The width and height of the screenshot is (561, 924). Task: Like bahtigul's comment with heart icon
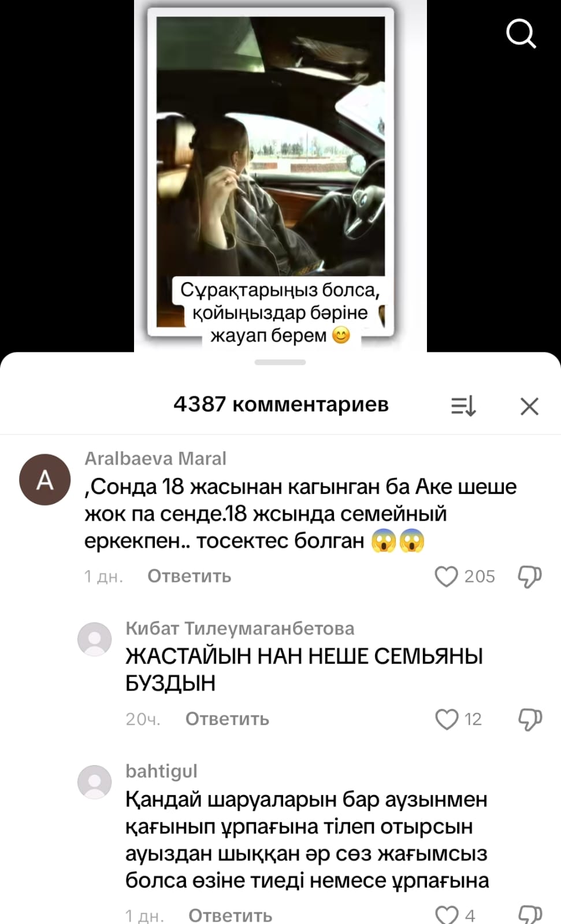(x=446, y=914)
